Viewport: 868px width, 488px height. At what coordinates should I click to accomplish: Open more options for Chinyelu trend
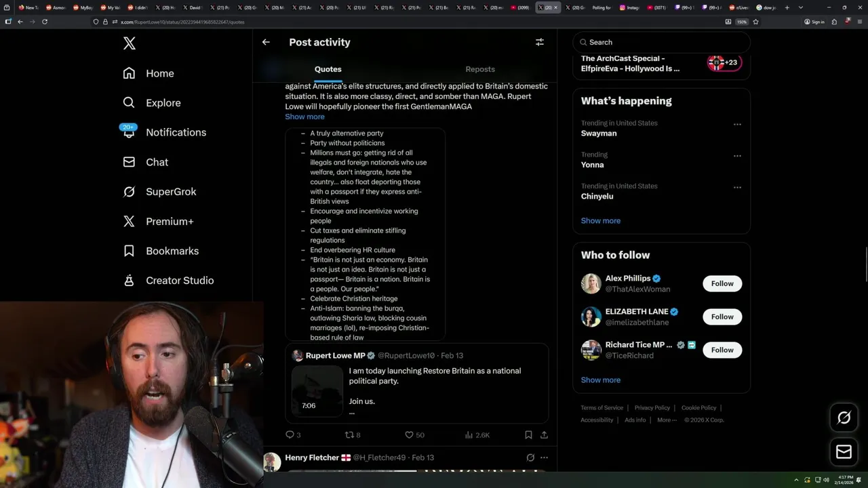pyautogui.click(x=737, y=188)
